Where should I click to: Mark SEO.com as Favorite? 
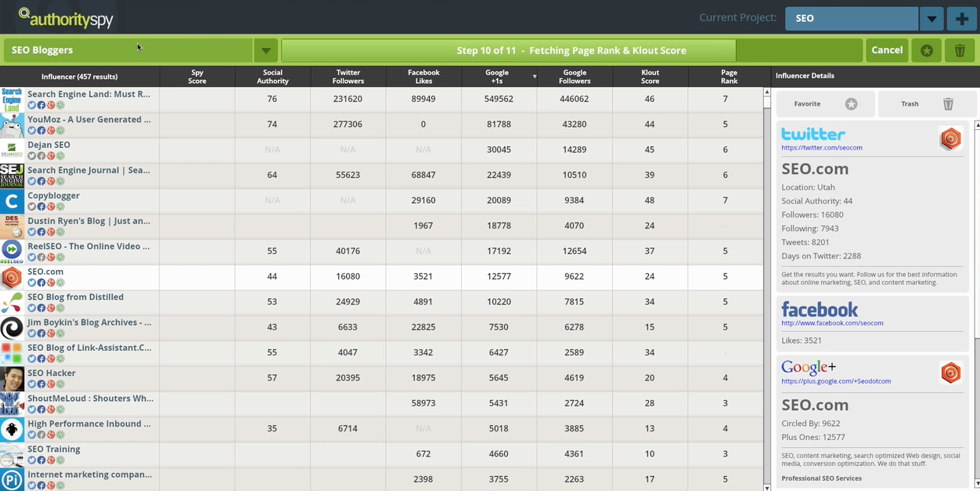point(825,103)
